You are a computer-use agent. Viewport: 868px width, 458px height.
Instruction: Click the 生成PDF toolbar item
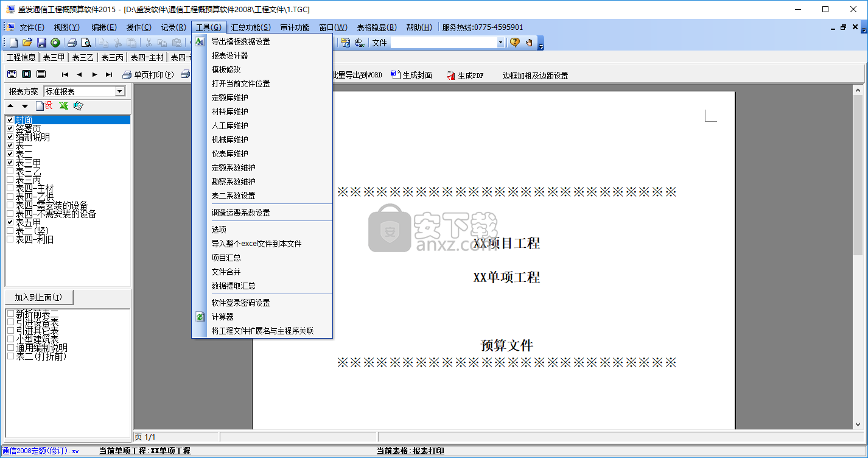(x=465, y=76)
